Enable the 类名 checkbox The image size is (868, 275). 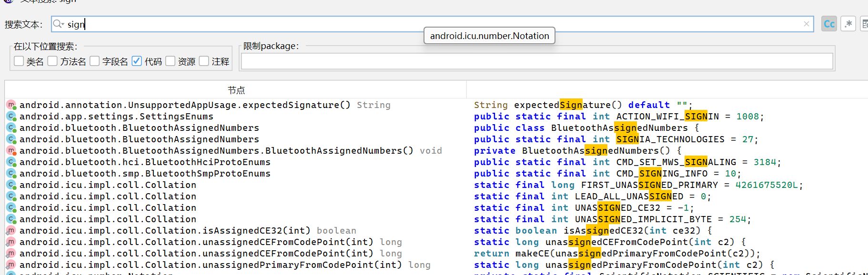tap(19, 61)
